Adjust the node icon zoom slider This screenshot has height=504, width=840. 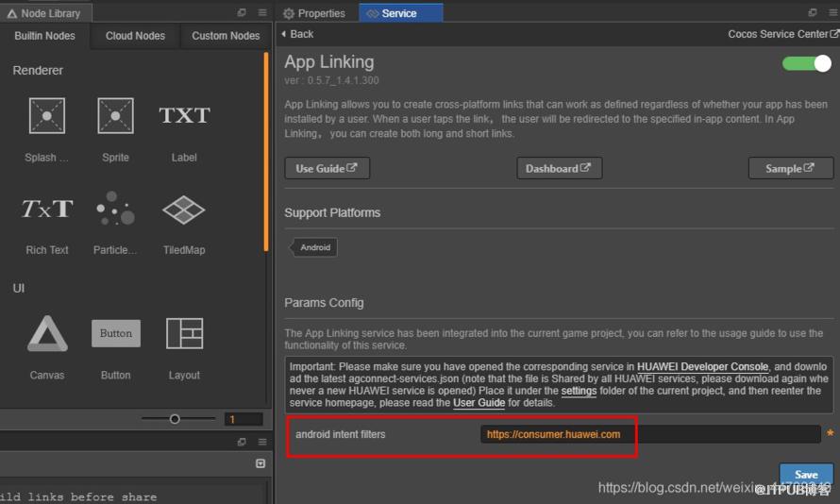[x=175, y=419]
